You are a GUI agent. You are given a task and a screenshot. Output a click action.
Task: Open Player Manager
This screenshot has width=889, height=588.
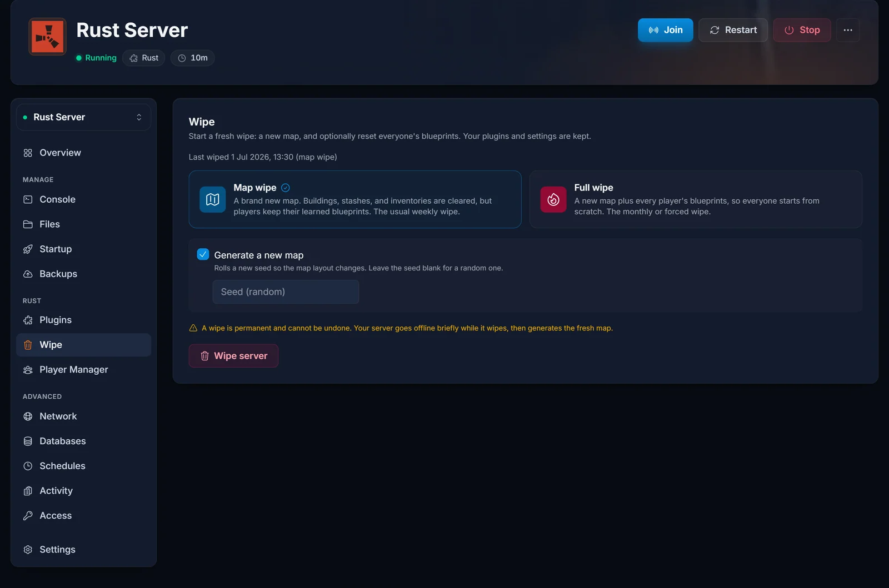(83, 370)
